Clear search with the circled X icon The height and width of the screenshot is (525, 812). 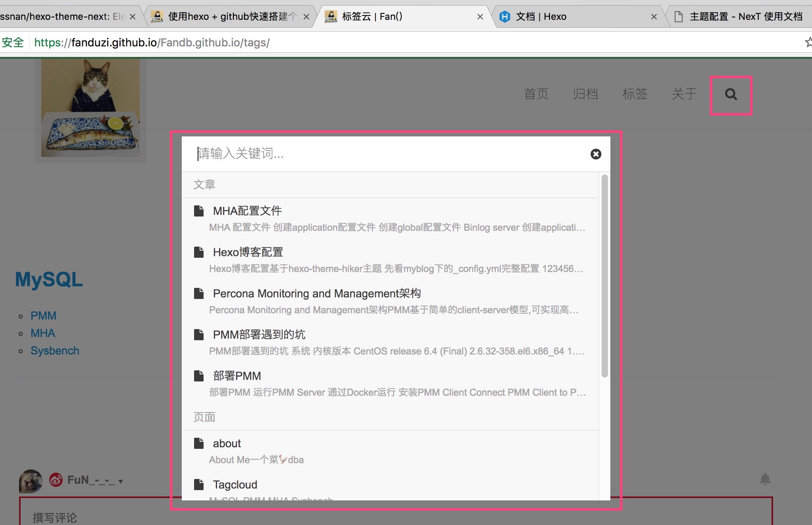pyautogui.click(x=595, y=154)
